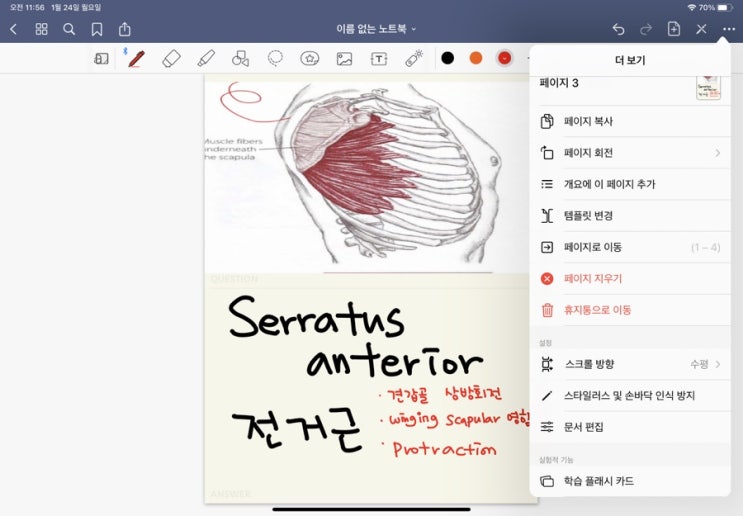Screen dimensions: 743x516
Task: Choose the black pen color
Action: tap(447, 58)
